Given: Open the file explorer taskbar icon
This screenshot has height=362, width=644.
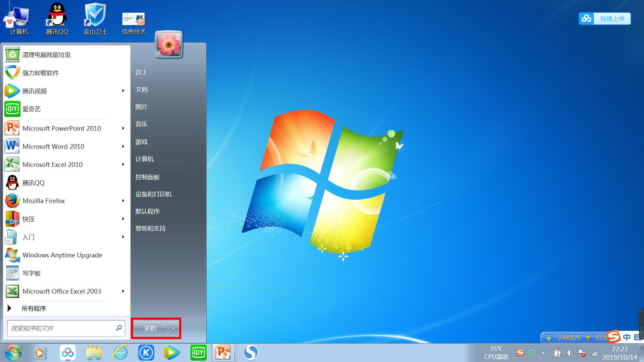Looking at the screenshot, I should (x=94, y=353).
